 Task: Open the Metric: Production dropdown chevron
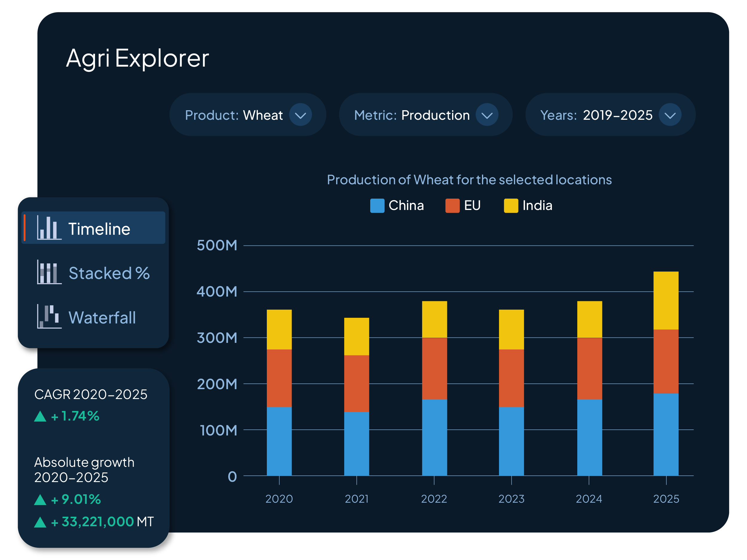487,115
